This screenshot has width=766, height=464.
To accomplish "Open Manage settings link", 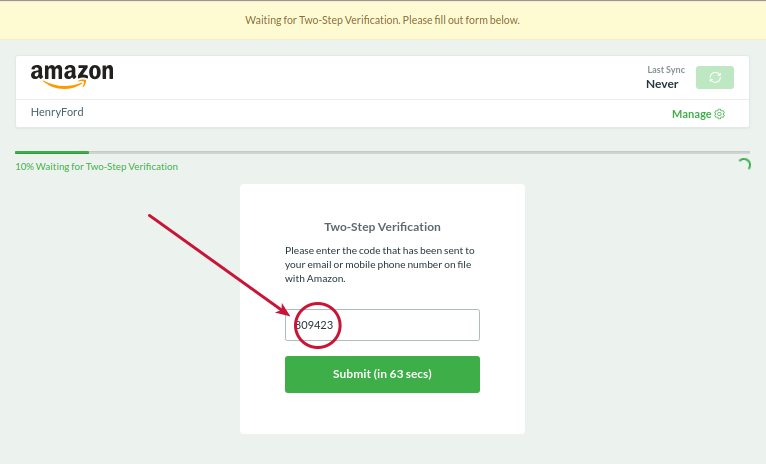I will (698, 114).
